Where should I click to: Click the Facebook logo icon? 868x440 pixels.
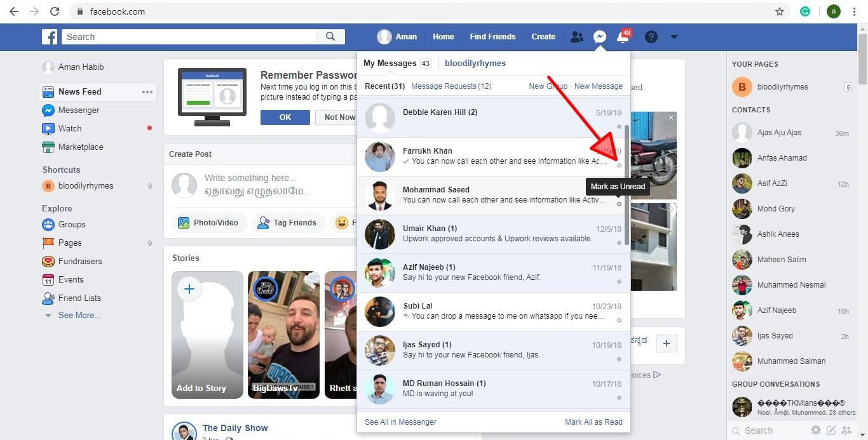click(x=50, y=37)
